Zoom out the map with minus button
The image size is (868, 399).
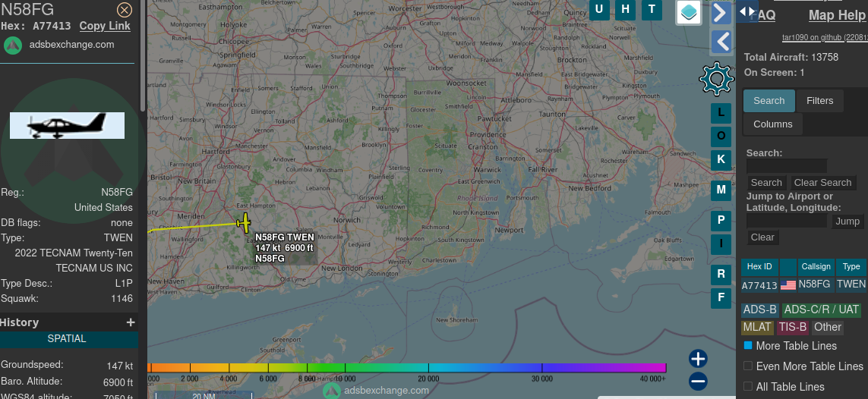[x=698, y=382]
